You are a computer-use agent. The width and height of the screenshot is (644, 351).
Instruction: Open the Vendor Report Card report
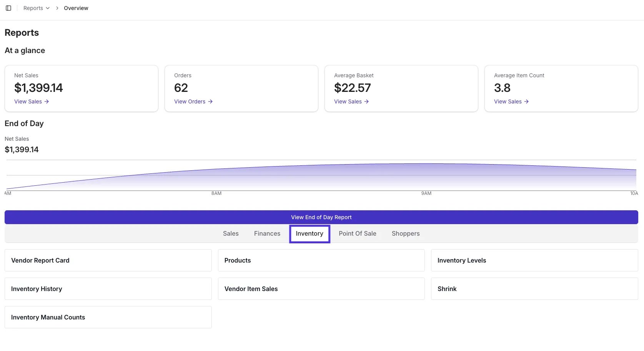(108, 260)
